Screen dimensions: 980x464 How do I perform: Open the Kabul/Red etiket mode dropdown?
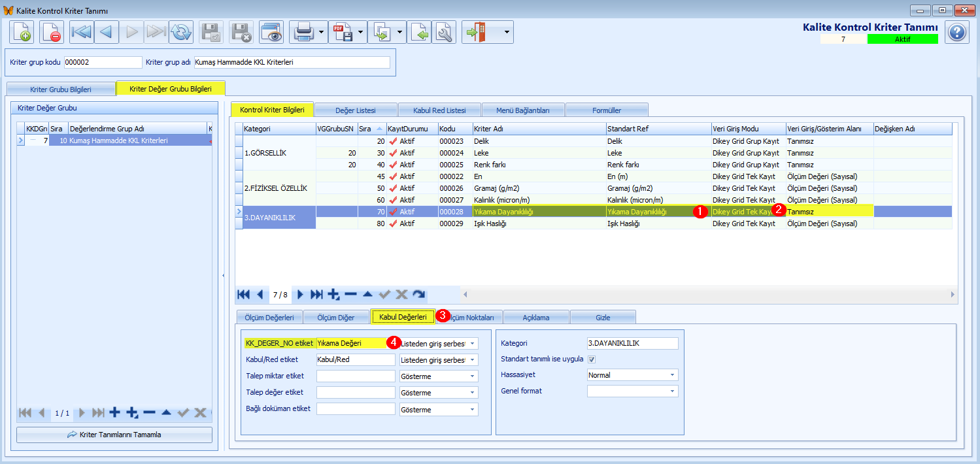coord(473,360)
